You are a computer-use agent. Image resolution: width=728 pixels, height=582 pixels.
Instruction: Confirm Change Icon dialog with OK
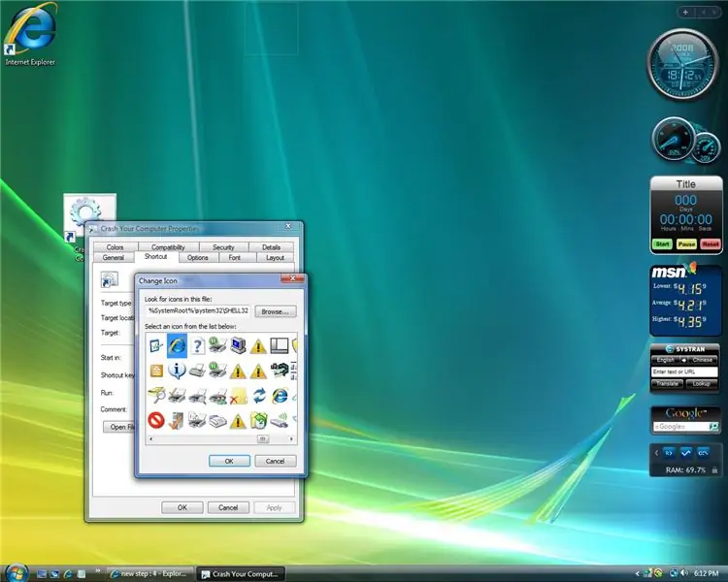click(x=229, y=461)
